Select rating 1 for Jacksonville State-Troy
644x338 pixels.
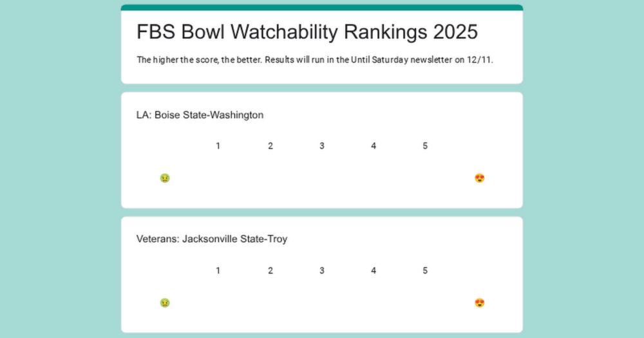point(218,270)
